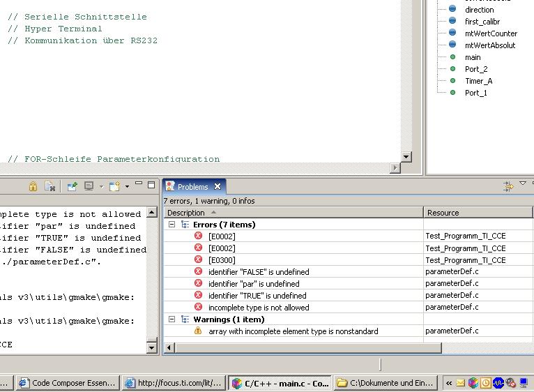Select Port_2 function in the outline
The height and width of the screenshot is (392, 534).
tap(476, 69)
